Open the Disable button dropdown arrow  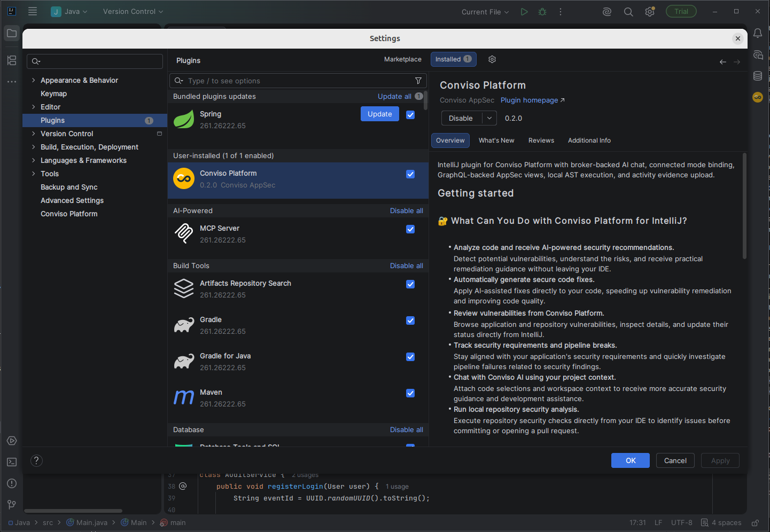pos(489,118)
